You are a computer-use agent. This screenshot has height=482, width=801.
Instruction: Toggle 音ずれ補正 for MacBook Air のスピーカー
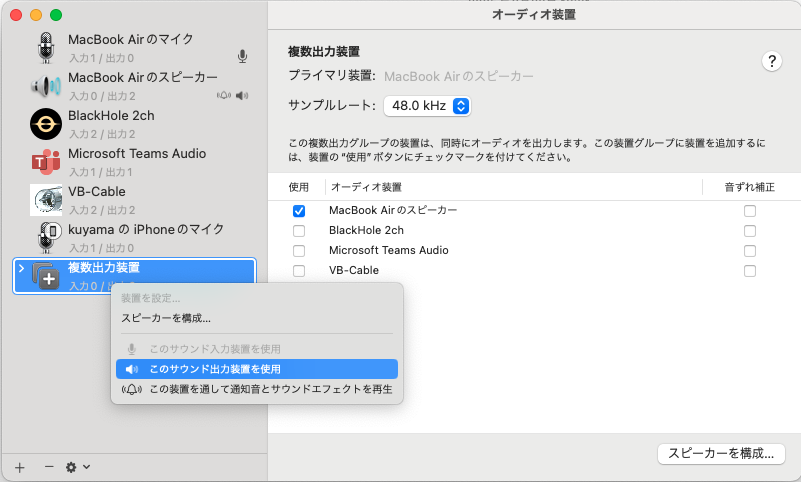coord(750,211)
